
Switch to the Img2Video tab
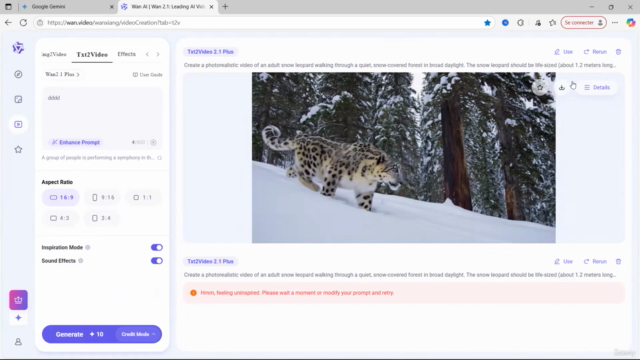54,54
